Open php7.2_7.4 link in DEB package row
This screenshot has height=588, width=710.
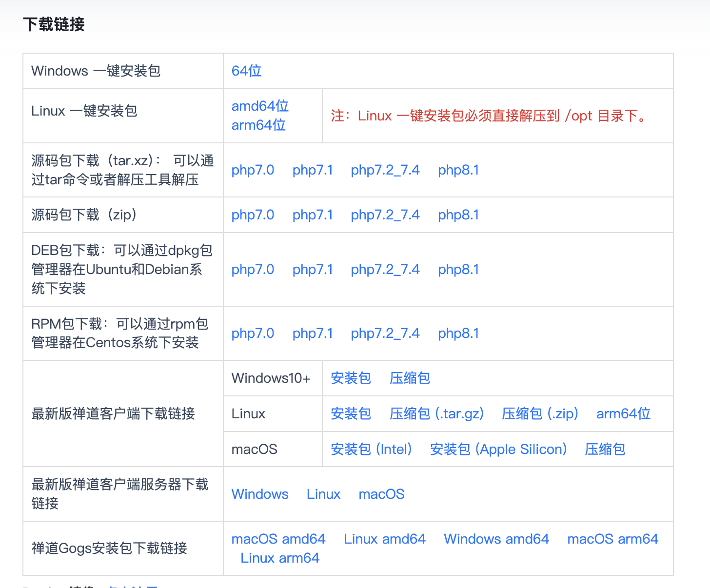click(x=385, y=269)
